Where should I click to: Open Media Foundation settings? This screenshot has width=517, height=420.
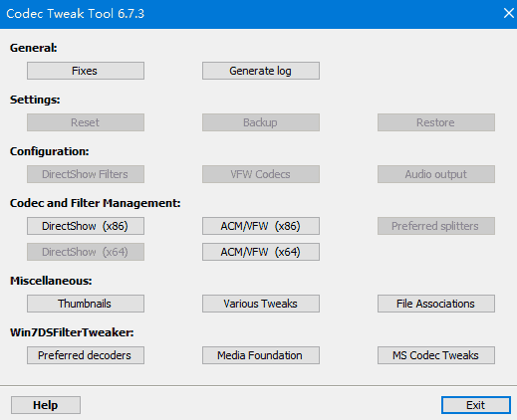[x=261, y=355]
